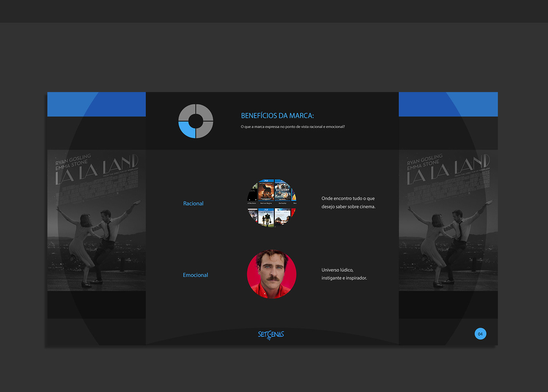Image resolution: width=548 pixels, height=392 pixels.
Task: Click the text 'Universo lúdico,'
Action: [x=337, y=270]
